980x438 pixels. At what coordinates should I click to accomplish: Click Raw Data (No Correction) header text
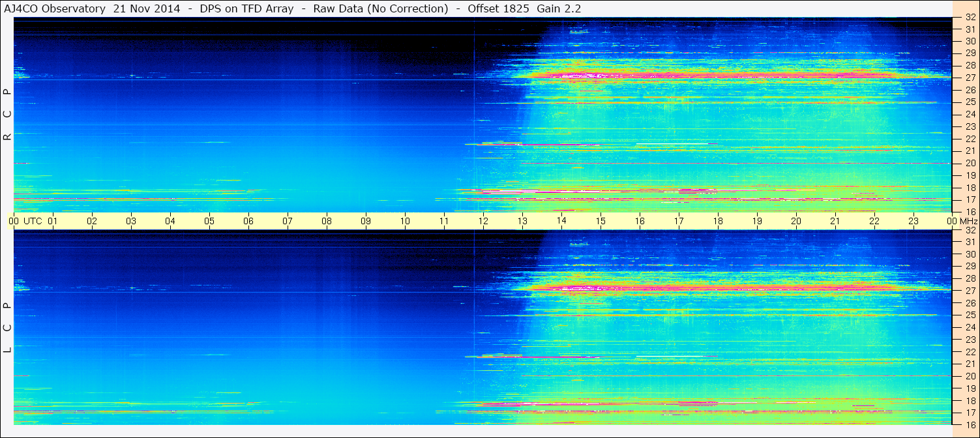pyautogui.click(x=380, y=8)
